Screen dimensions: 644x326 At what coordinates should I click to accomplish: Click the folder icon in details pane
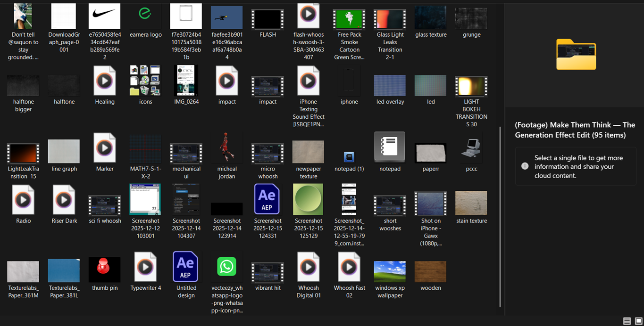(x=576, y=55)
